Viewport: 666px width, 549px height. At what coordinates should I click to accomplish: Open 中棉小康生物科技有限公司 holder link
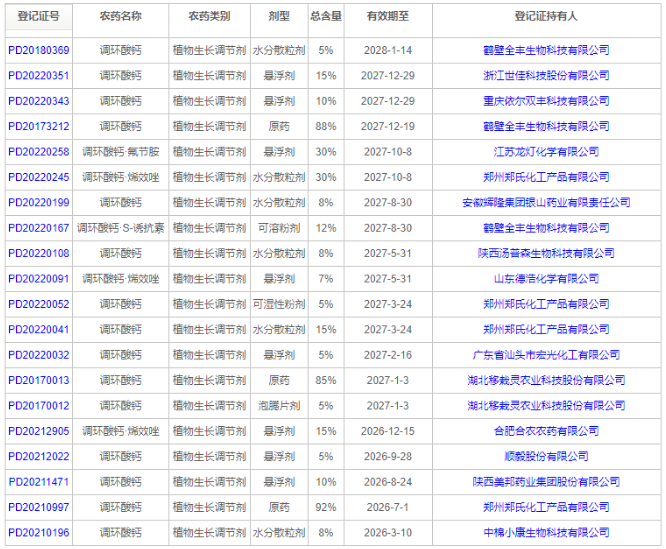(546, 533)
